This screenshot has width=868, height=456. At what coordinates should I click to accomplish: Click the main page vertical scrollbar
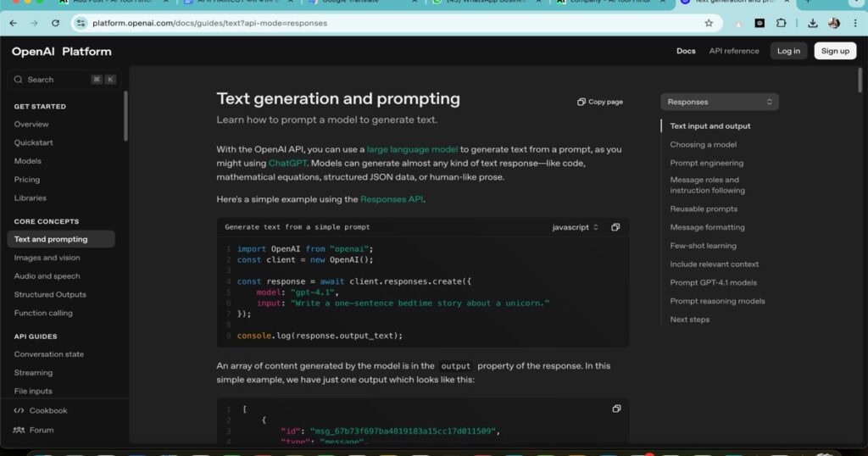860,81
